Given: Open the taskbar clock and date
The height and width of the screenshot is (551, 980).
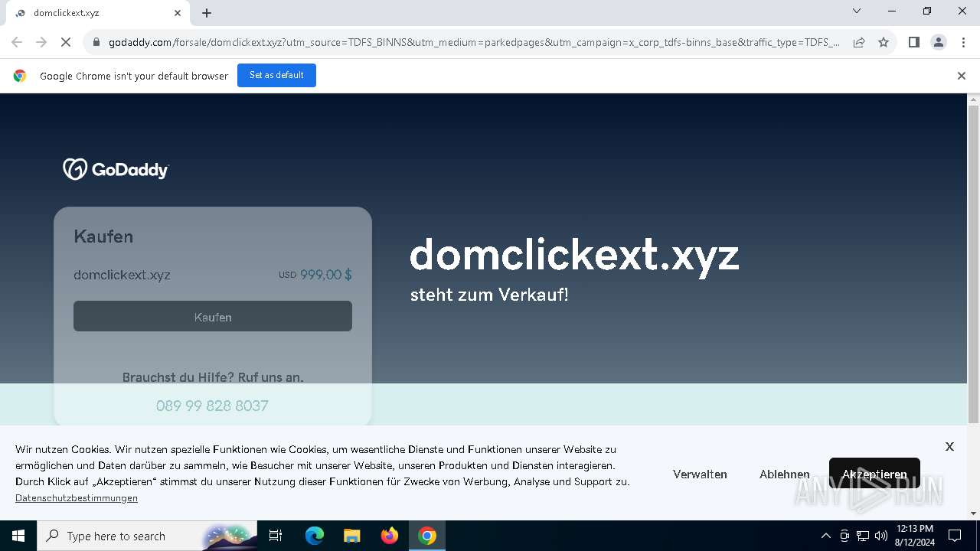Looking at the screenshot, I should tap(914, 536).
